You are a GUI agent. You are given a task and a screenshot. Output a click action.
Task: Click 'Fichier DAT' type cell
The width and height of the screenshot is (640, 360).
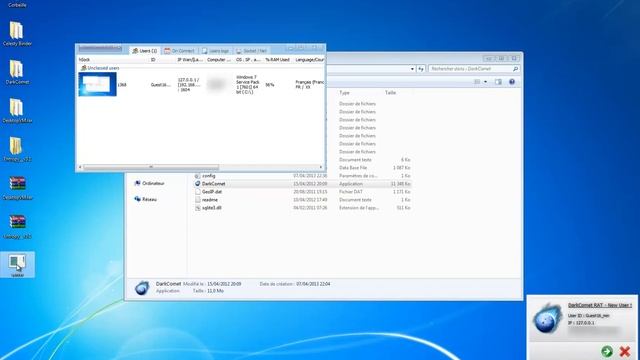tap(351, 192)
